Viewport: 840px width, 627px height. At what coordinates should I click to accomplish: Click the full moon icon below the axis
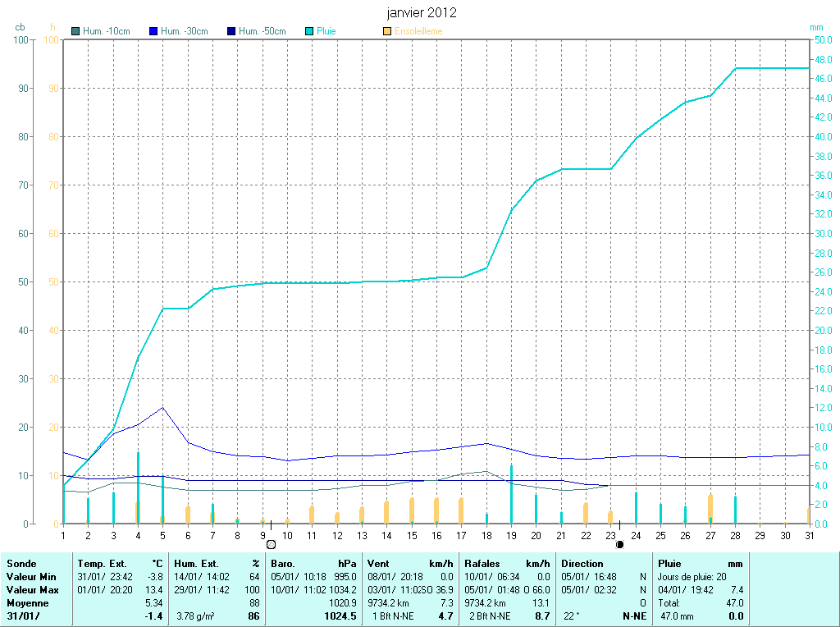pos(272,544)
